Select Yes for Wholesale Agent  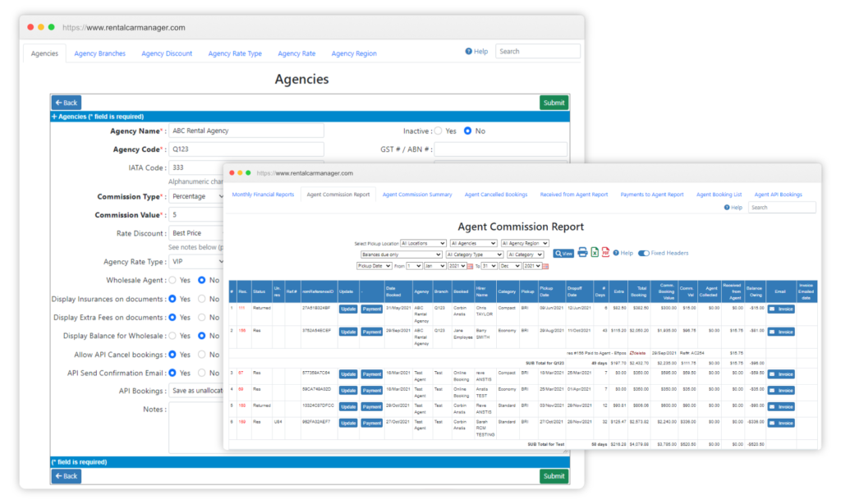point(172,281)
